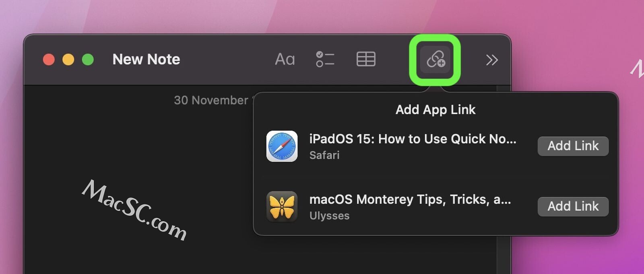Screen dimensions: 644x274
Task: Click the Ulysses butterfly icon
Action: click(282, 206)
